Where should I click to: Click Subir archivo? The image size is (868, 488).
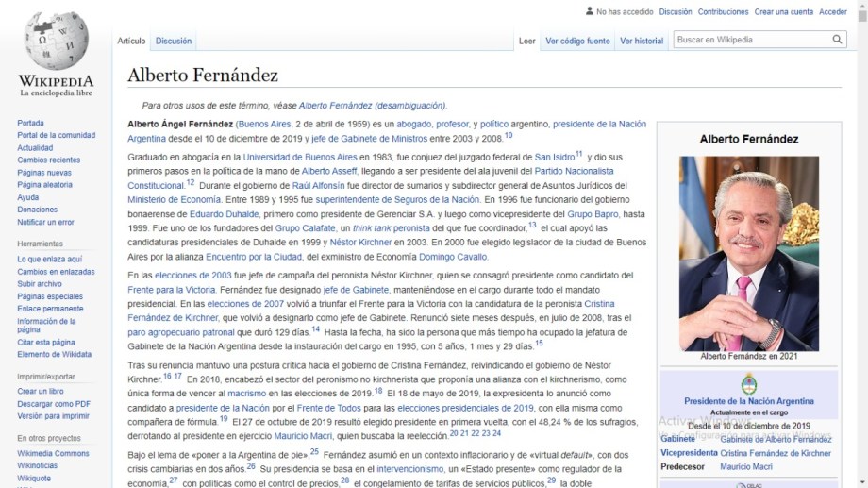pos(40,283)
